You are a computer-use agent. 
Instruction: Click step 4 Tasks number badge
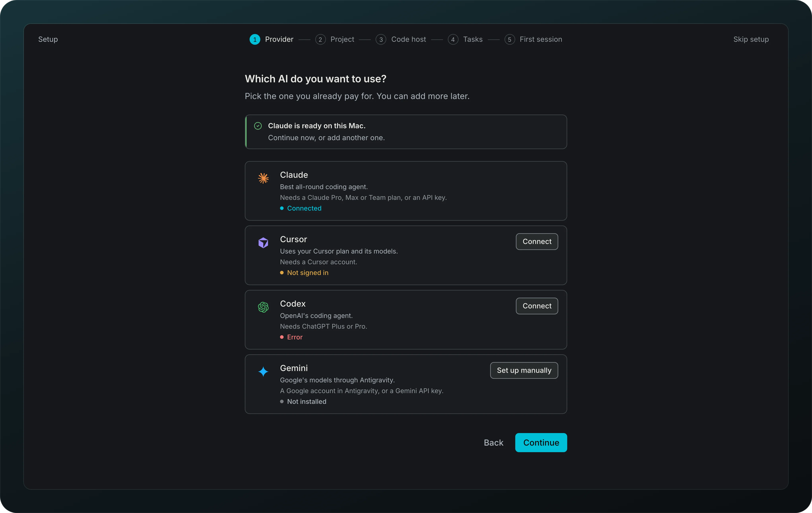coord(453,39)
